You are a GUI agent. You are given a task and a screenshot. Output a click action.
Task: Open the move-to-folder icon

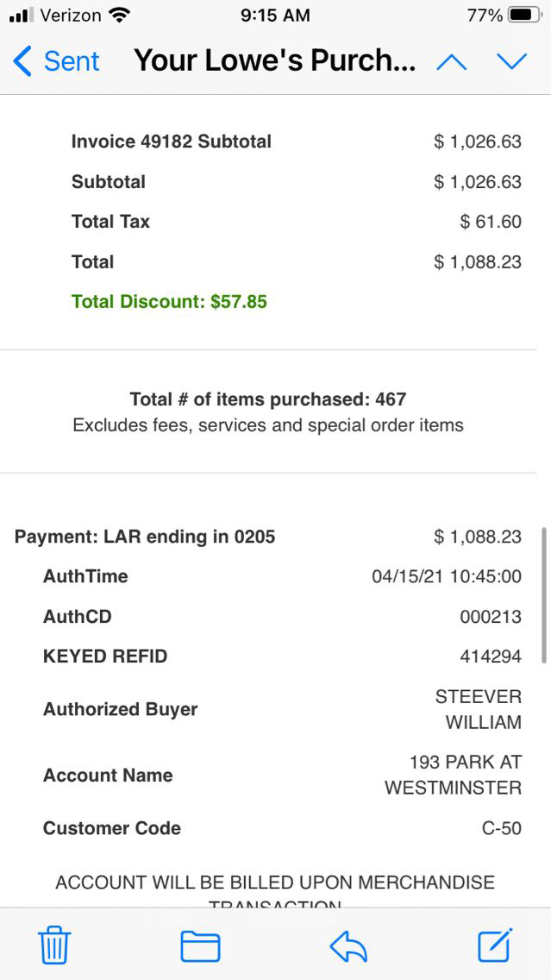pos(200,946)
